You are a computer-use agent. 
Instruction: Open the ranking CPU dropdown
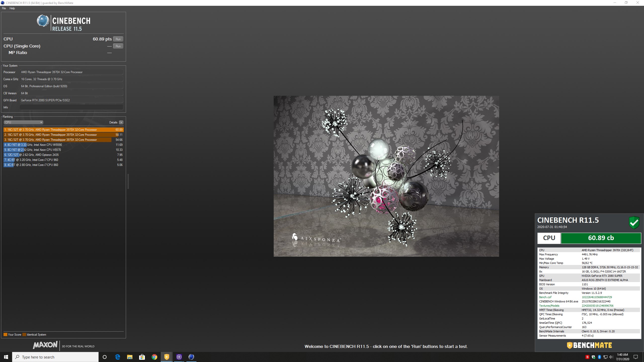pyautogui.click(x=23, y=122)
